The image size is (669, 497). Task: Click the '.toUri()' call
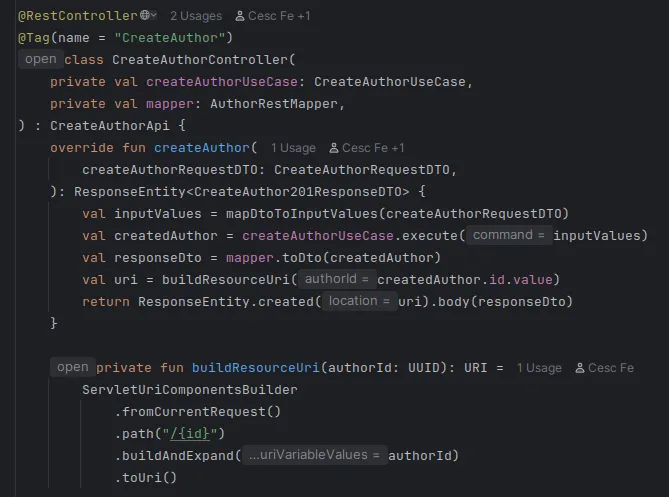tap(145, 478)
